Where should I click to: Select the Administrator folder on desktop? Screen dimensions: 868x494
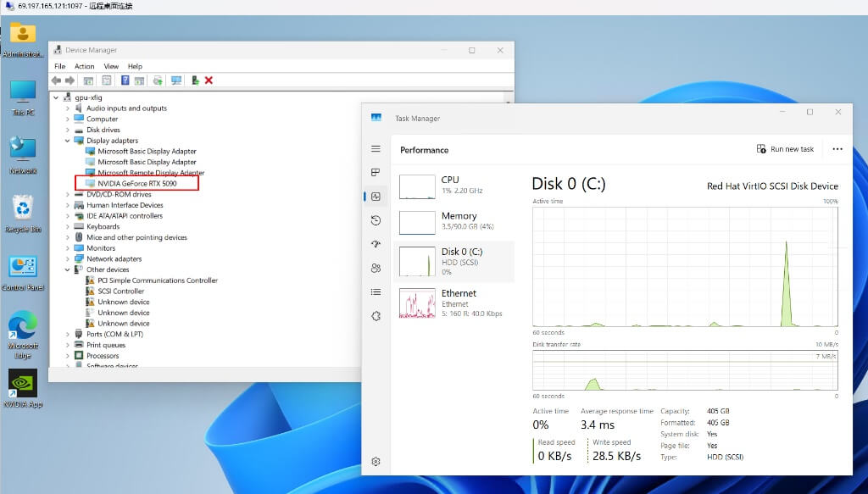click(23, 39)
